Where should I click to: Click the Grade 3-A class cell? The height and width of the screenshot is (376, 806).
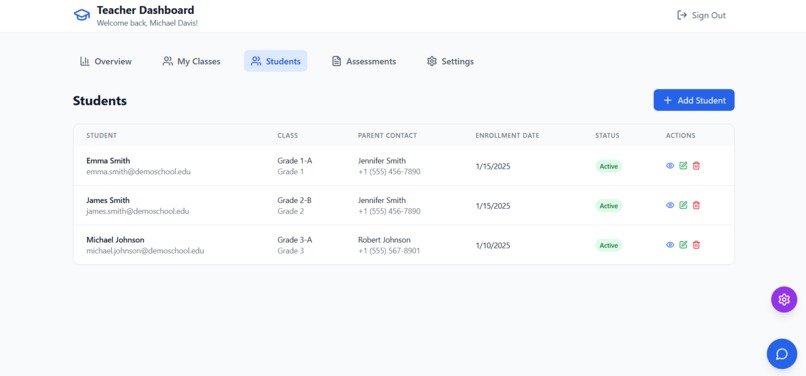point(295,240)
